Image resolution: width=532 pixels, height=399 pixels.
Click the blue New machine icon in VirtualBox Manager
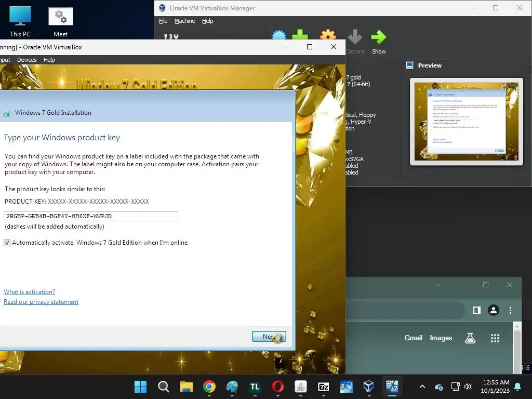[279, 35]
